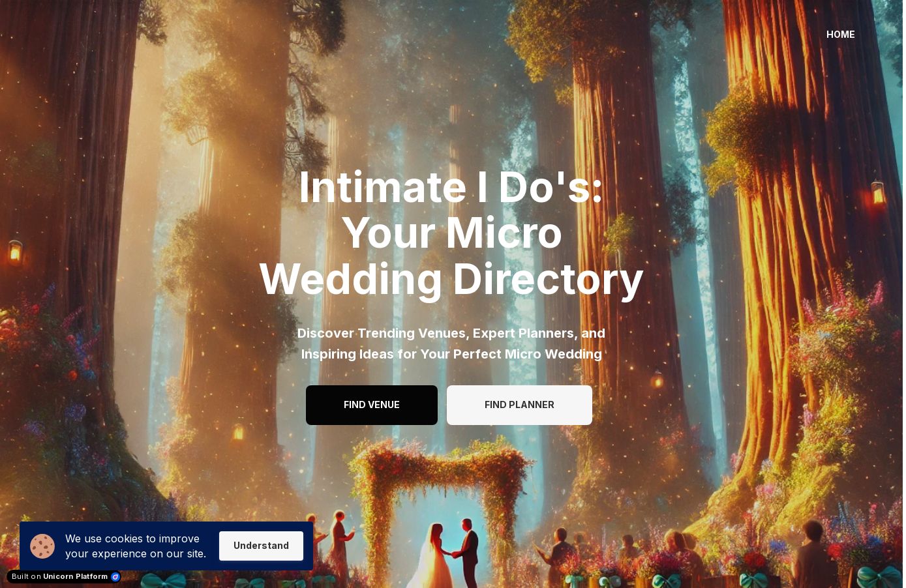The width and height of the screenshot is (906, 588).
Task: Click the bold Unicorn Platform text
Action: point(75,577)
